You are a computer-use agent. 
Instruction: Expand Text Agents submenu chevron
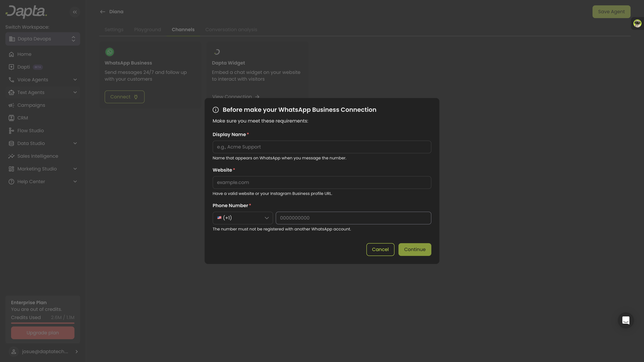point(75,93)
